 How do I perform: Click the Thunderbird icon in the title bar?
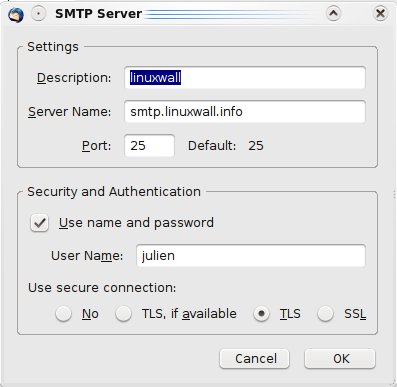pos(16,15)
